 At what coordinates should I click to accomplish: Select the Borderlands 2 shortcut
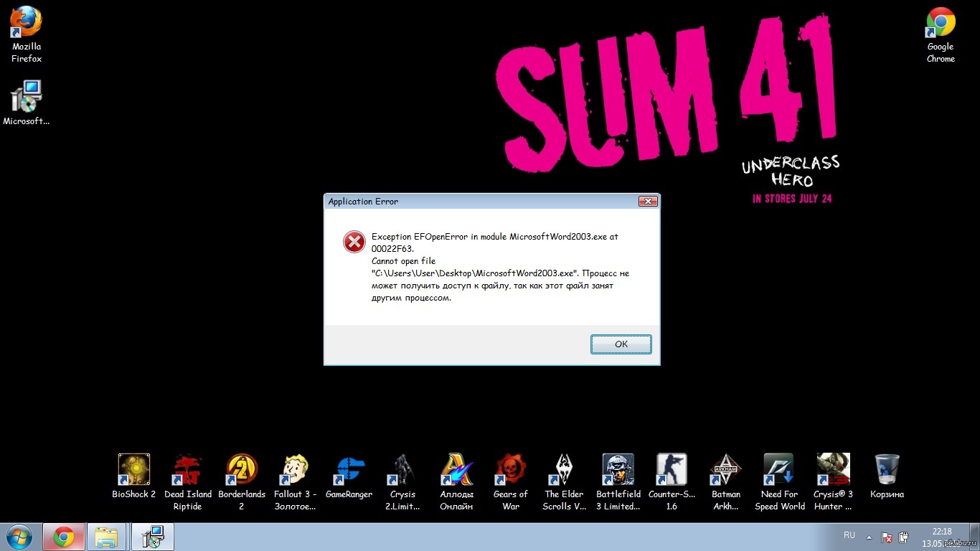(242, 482)
